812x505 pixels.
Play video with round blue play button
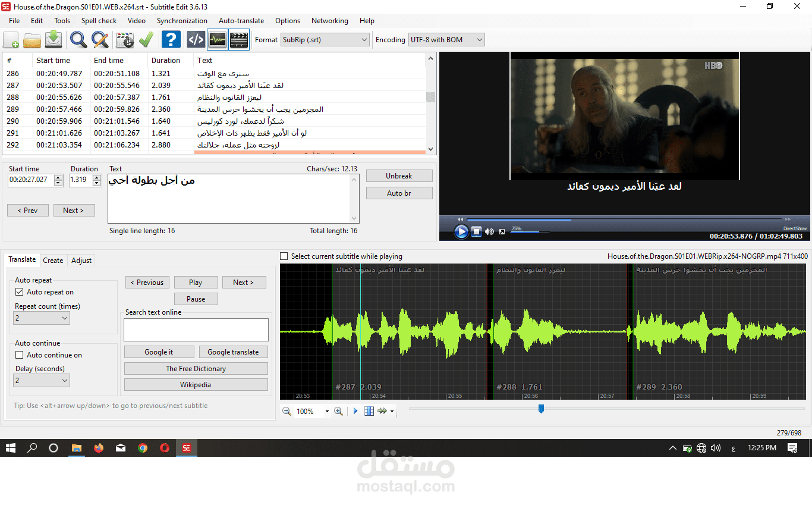click(x=461, y=231)
